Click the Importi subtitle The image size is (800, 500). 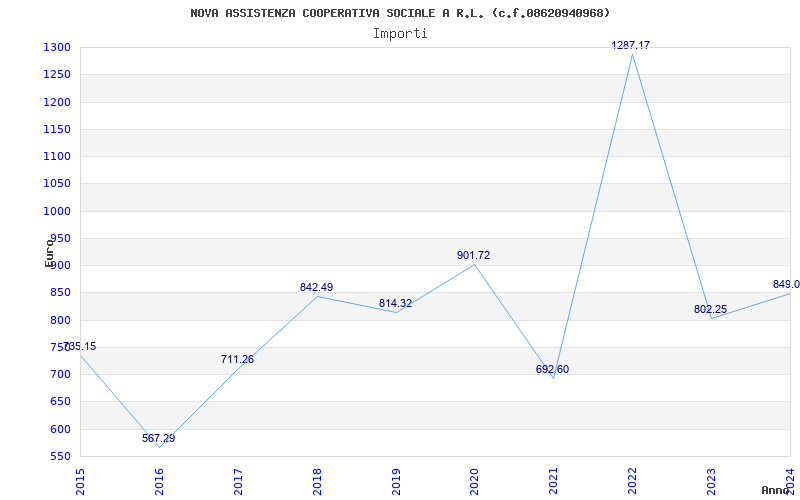coord(400,34)
